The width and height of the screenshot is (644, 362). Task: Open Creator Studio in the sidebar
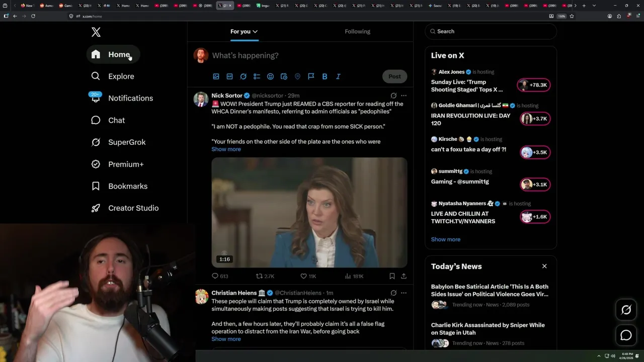pos(125,208)
